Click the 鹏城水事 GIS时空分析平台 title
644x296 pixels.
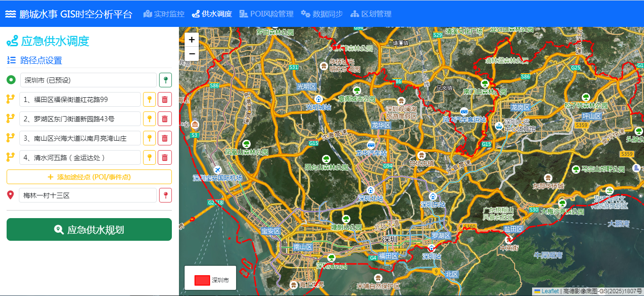(x=76, y=14)
